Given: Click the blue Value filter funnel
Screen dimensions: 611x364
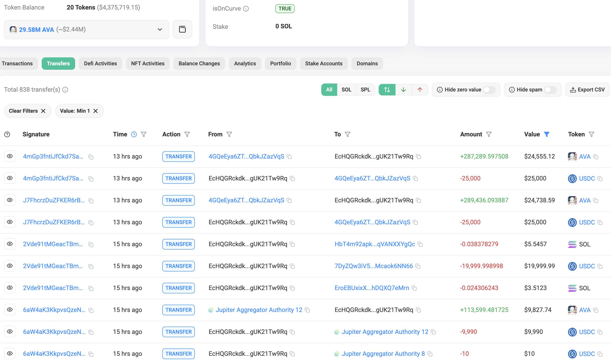Looking at the screenshot, I should pyautogui.click(x=546, y=134).
